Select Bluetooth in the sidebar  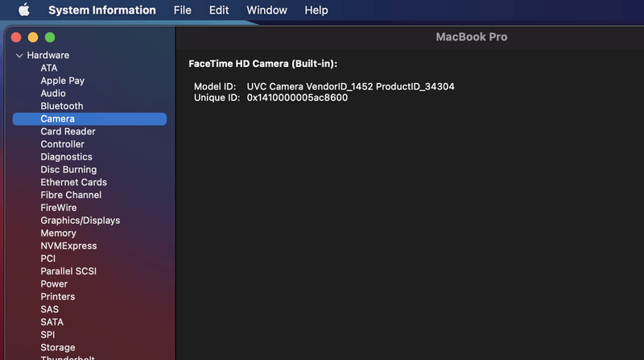(62, 106)
